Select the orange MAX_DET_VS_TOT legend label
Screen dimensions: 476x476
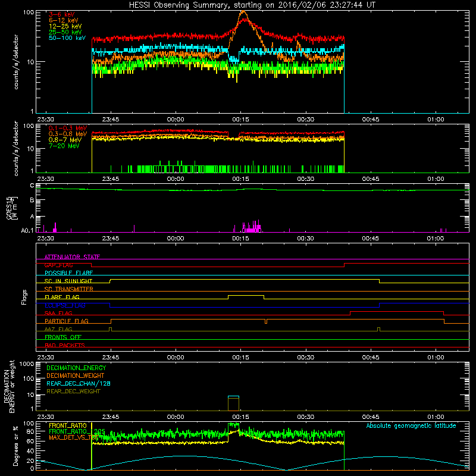pos(73,437)
